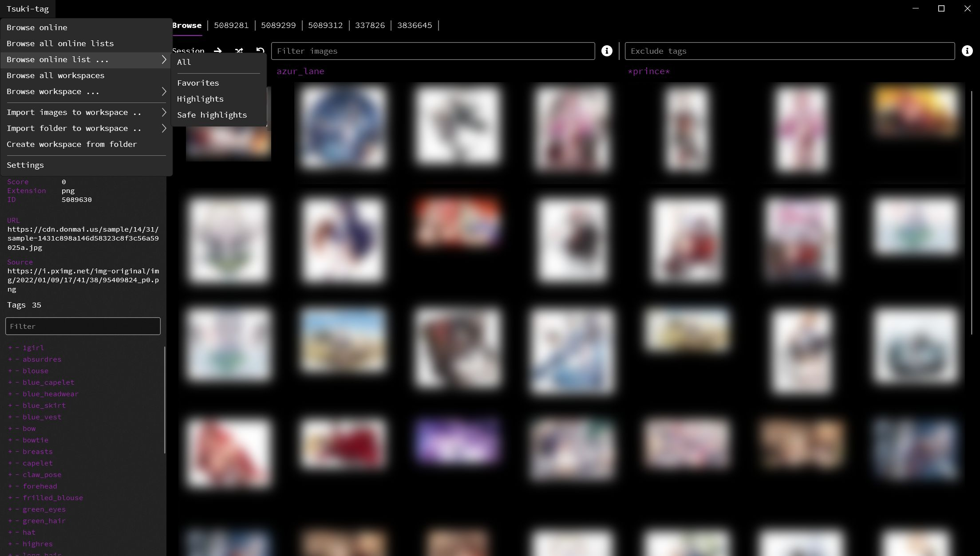The width and height of the screenshot is (980, 556).
Task: Click the green_hair tag name
Action: pyautogui.click(x=44, y=521)
